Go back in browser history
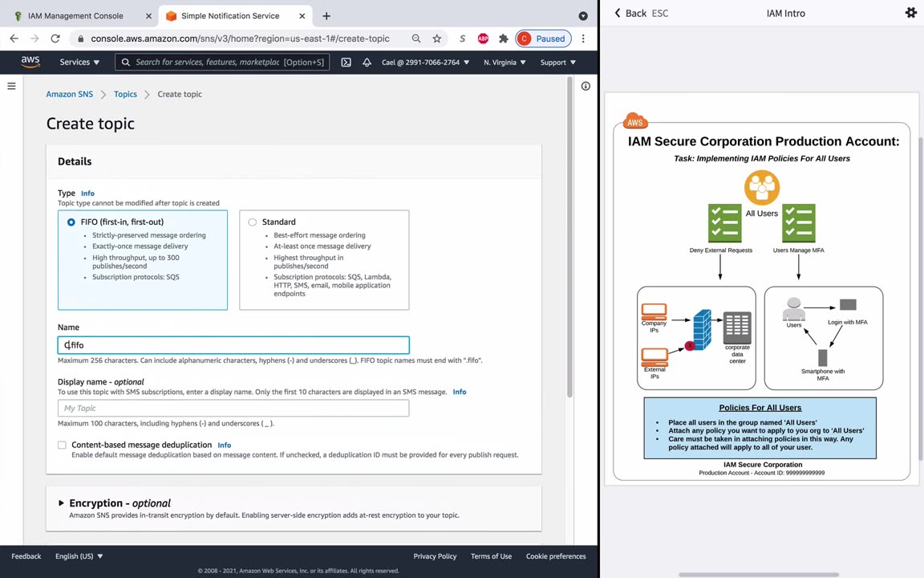 point(14,39)
